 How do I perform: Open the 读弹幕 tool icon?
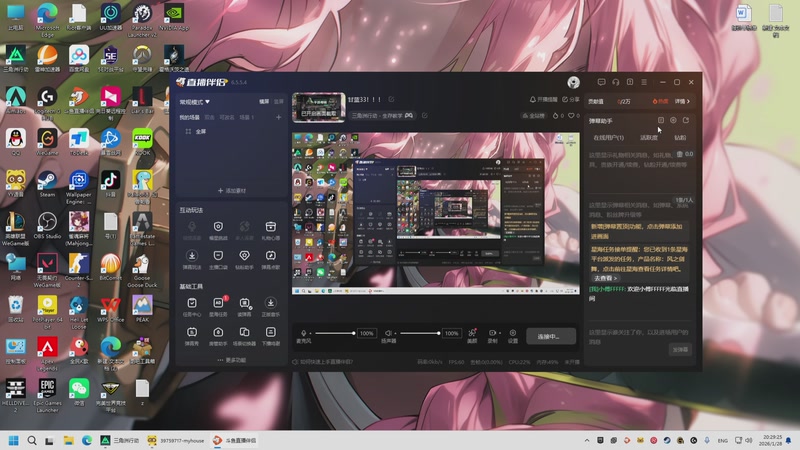click(245, 307)
